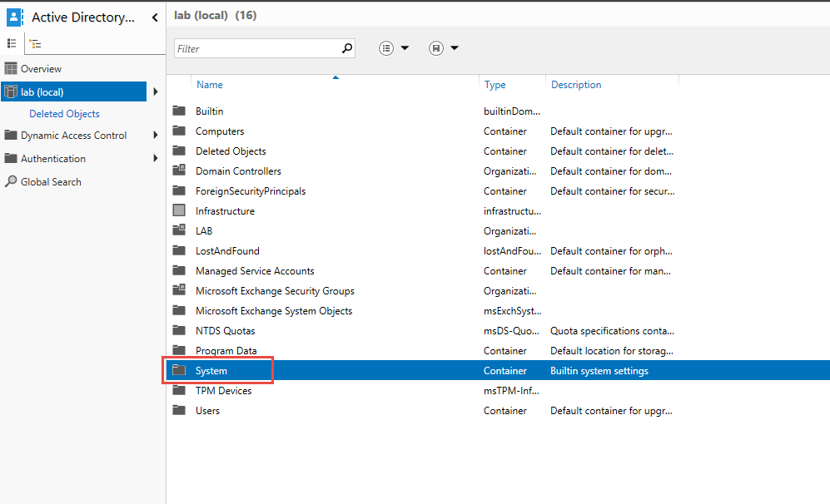Expand the lab (local) submenu arrow
830x504 pixels.
point(156,91)
